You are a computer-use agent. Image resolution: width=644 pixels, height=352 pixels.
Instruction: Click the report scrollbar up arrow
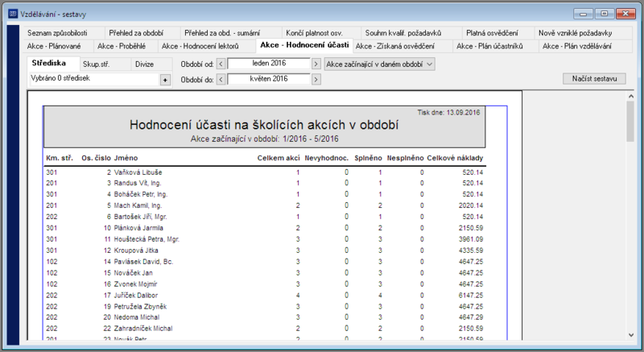click(x=631, y=96)
